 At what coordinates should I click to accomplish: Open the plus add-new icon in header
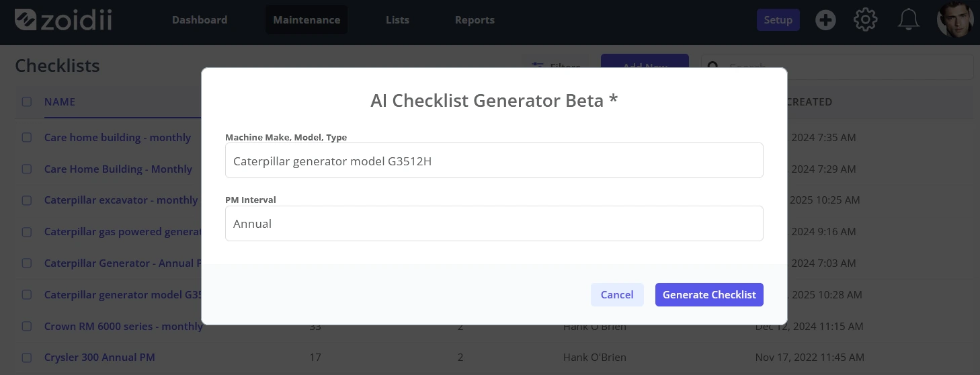pyautogui.click(x=825, y=20)
